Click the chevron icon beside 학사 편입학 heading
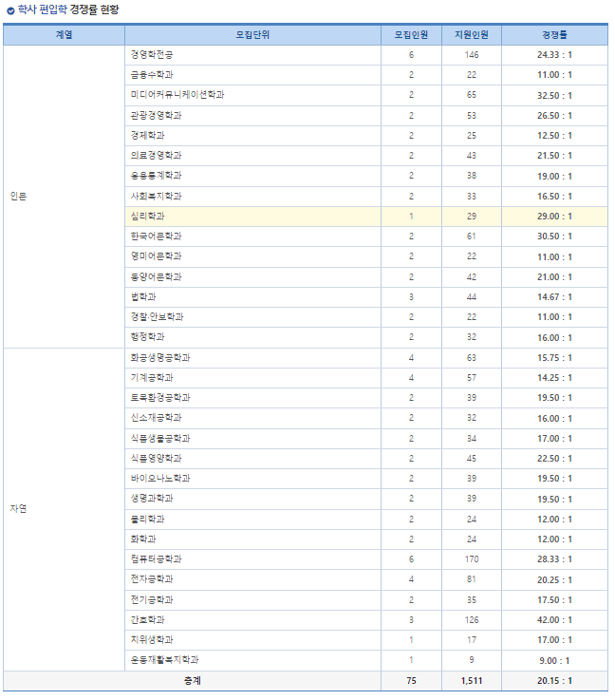 click(10, 10)
